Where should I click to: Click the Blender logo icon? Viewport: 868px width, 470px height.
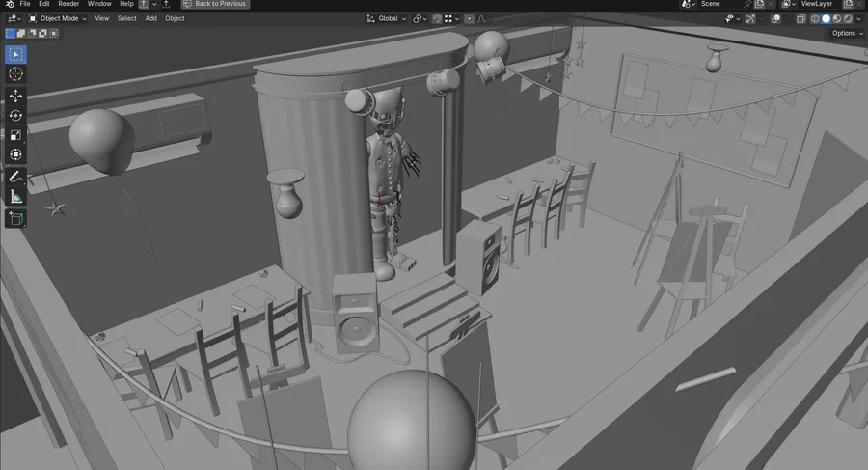click(10, 3)
